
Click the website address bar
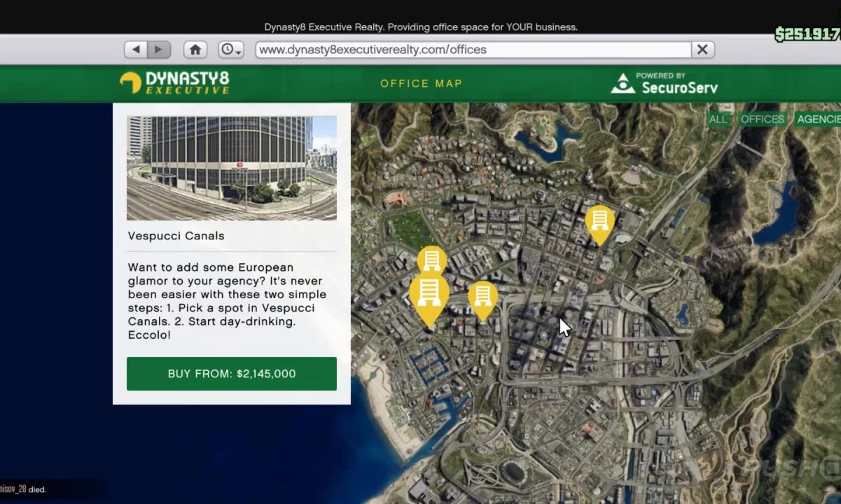click(473, 50)
